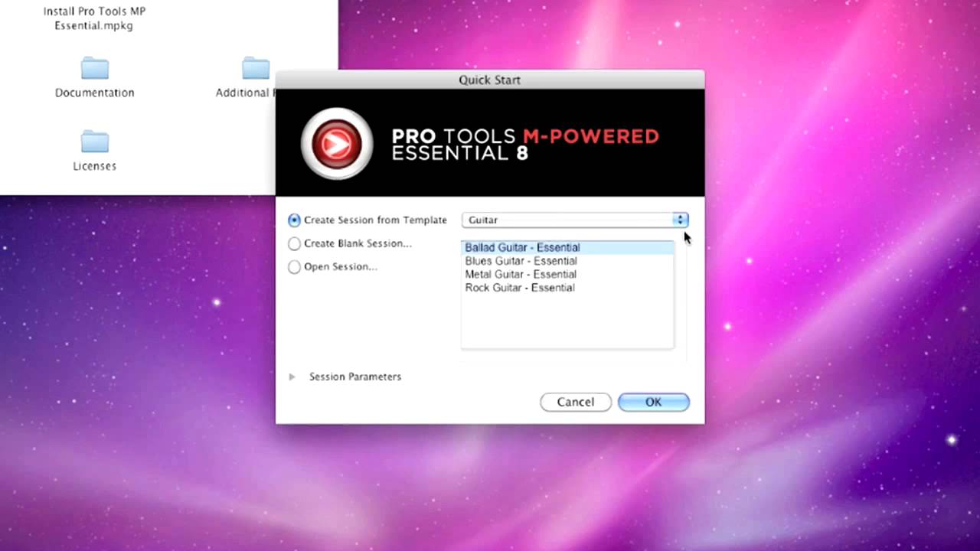Pick Blues Guitar - Essential template
Screen dimensions: 980x551
pos(567,261)
